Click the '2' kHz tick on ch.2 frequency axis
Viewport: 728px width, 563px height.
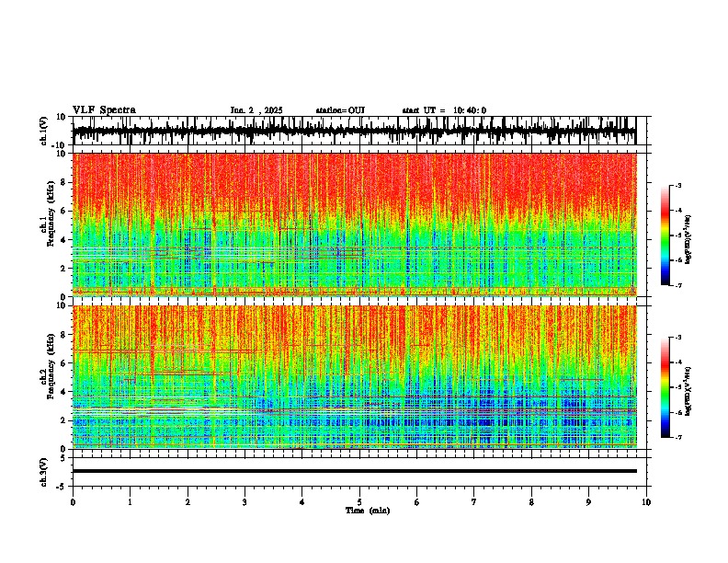[x=63, y=420]
